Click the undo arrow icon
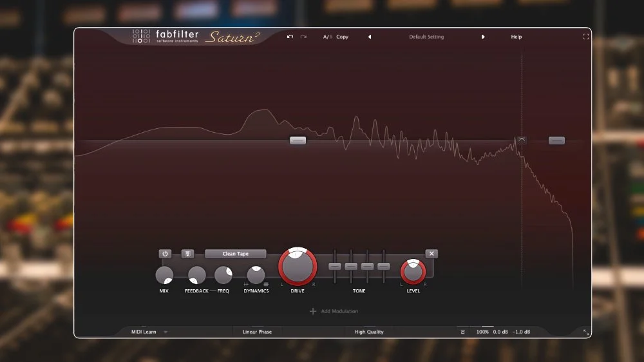The width and height of the screenshot is (644, 362). coord(290,37)
